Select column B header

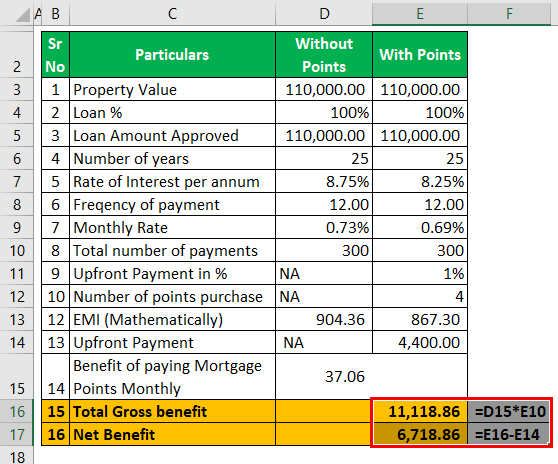point(56,14)
